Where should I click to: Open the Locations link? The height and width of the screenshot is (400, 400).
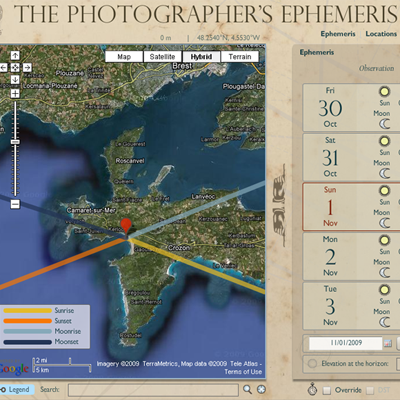point(381,34)
